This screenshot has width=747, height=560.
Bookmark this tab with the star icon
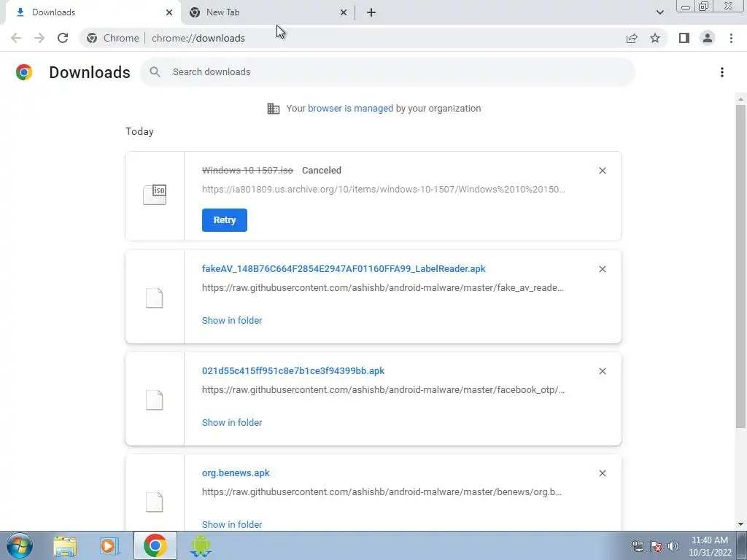coord(655,38)
